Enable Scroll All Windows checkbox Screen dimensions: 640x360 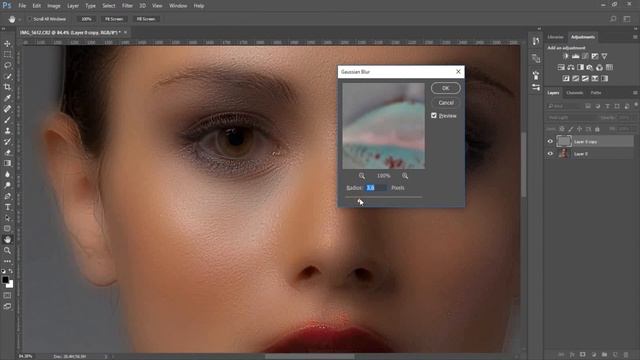click(x=29, y=19)
